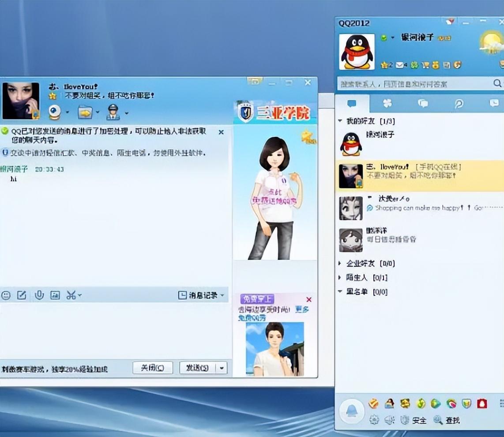Click the penguin profile avatar in QQ2012
Viewport: 504px width, 437px height.
pyautogui.click(x=357, y=52)
